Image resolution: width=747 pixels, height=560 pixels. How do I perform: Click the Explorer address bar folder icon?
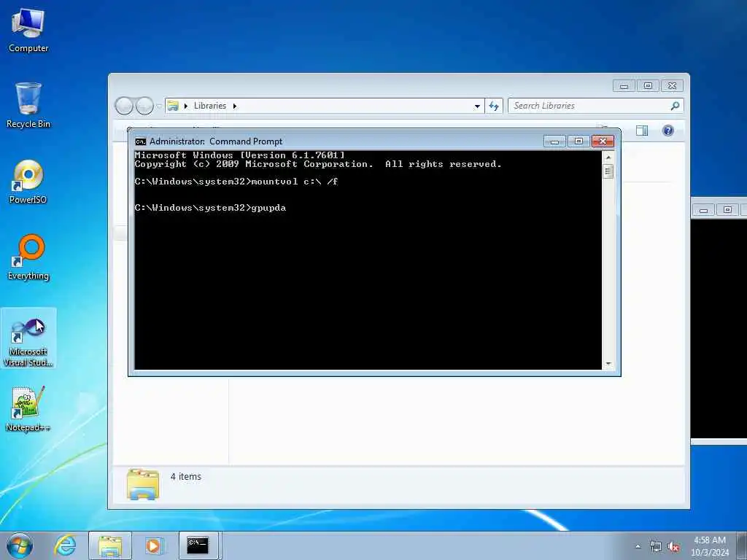tap(173, 106)
